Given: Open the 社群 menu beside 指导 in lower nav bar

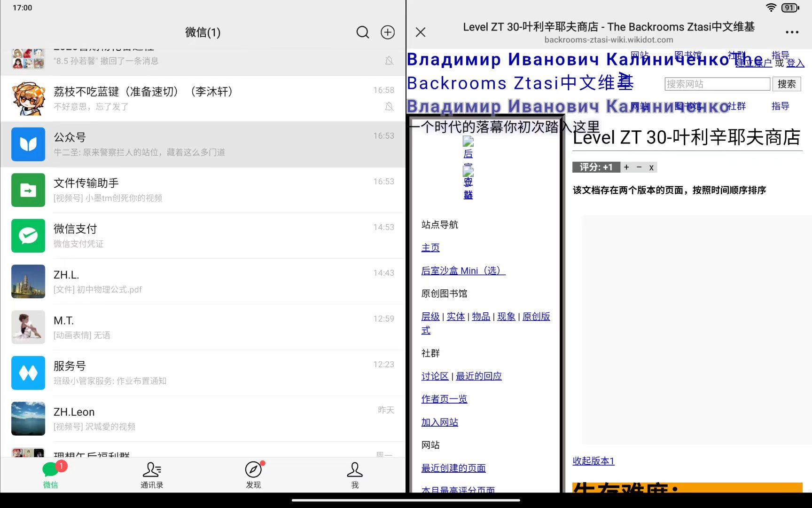Looking at the screenshot, I should click(737, 106).
